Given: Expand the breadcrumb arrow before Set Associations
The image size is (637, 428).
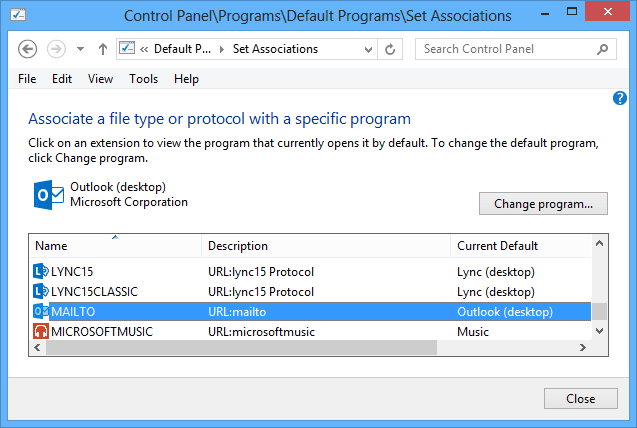Looking at the screenshot, I should pyautogui.click(x=222, y=50).
